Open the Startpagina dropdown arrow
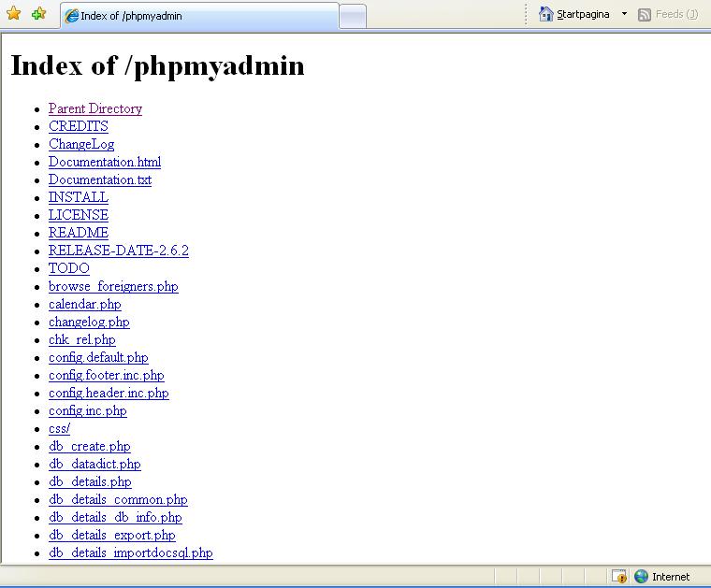This screenshot has width=711, height=588. click(624, 14)
